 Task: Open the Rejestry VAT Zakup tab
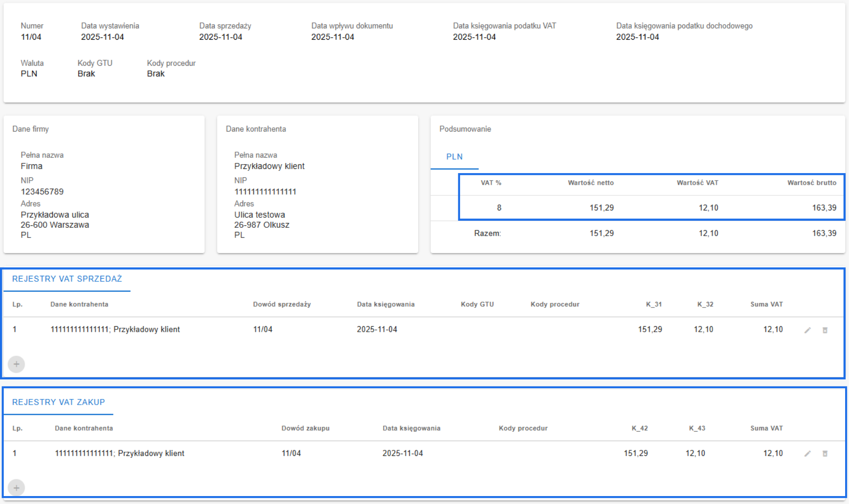pos(58,402)
